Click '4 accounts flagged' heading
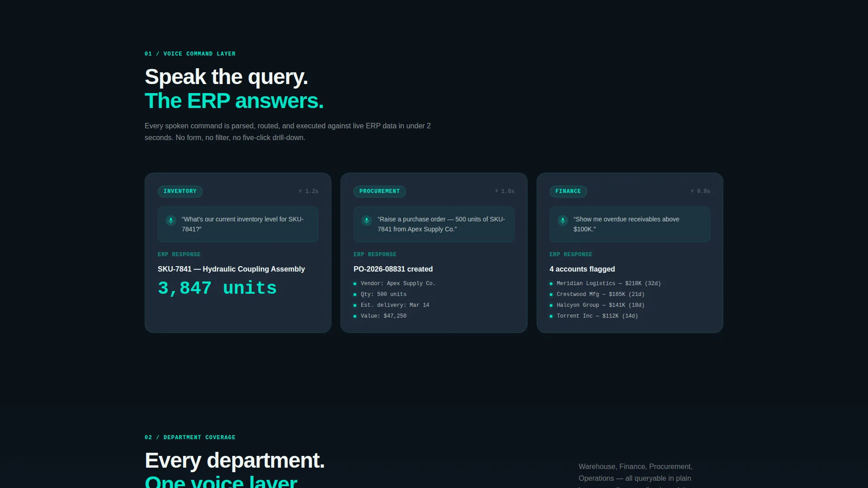868x488 pixels. click(x=582, y=269)
